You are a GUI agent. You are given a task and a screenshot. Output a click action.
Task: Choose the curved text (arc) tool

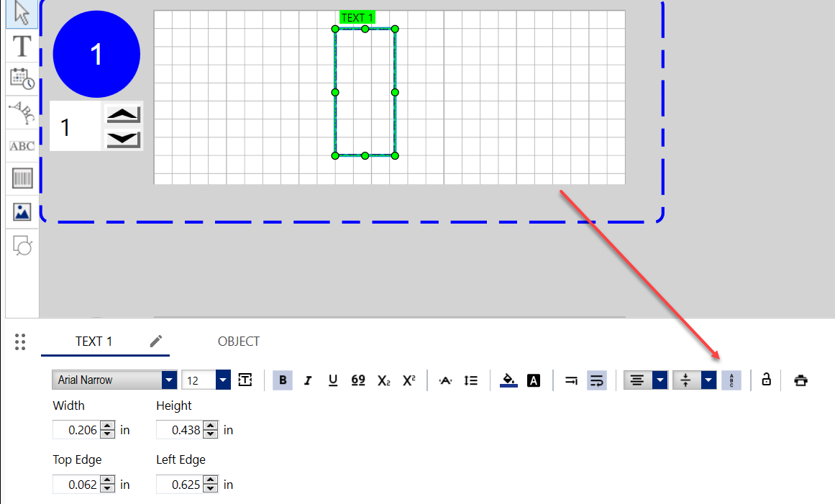pos(22,113)
